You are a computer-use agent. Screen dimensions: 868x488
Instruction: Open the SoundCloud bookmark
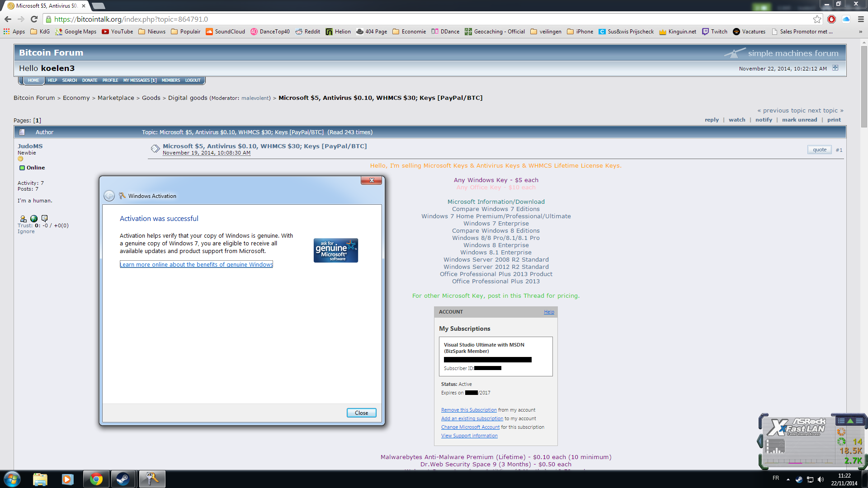(225, 32)
